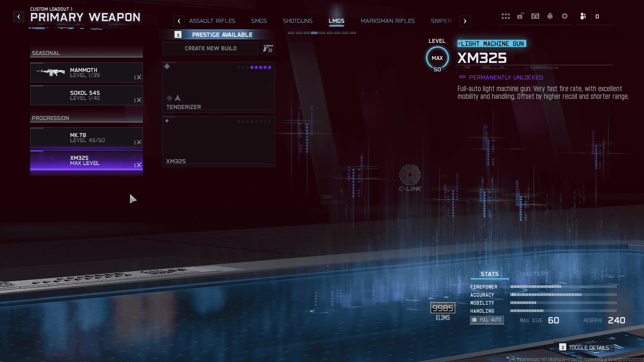Go back using the arrow beside Primary Weapon
Viewport: 644px width, 362px height.
tap(19, 16)
